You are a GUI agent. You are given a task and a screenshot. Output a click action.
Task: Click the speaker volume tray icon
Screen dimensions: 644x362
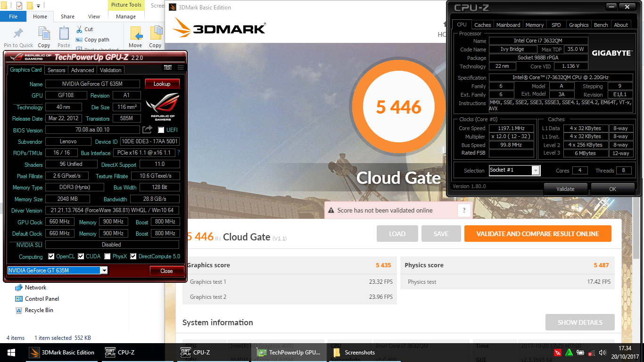coord(603,352)
